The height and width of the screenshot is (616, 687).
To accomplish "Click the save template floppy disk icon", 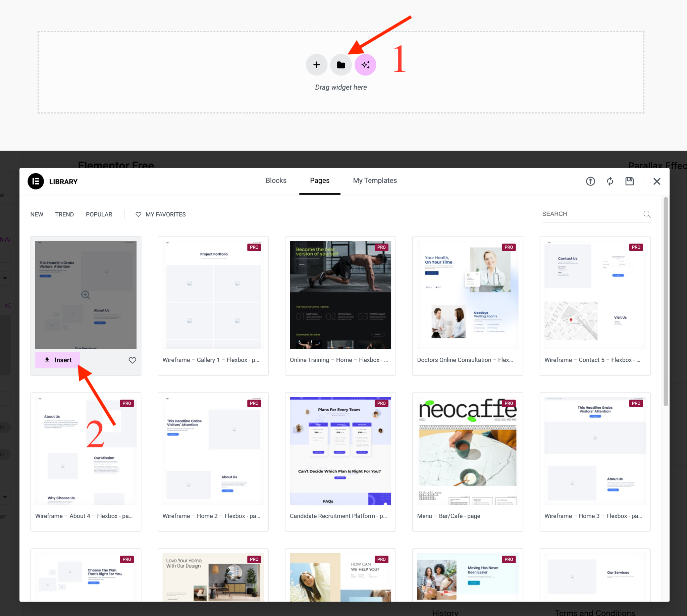I will pos(629,182).
